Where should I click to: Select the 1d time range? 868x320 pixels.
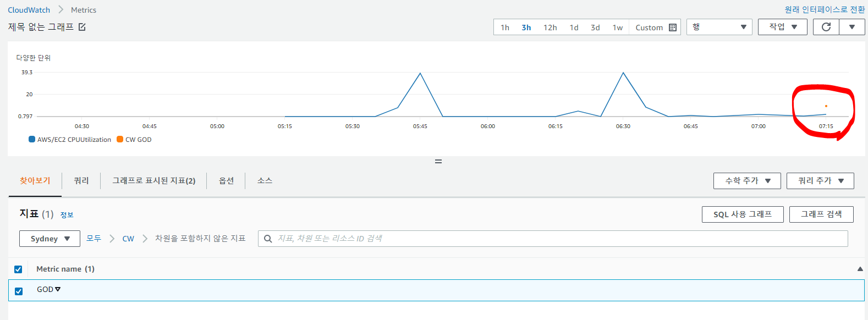coord(574,27)
